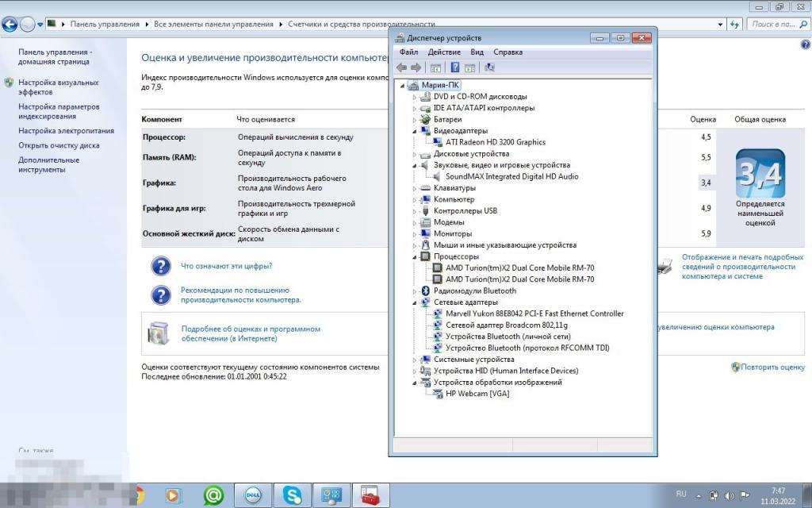Click Рекомендации по повышению производительности link
This screenshot has height=508, width=812.
coord(241,295)
